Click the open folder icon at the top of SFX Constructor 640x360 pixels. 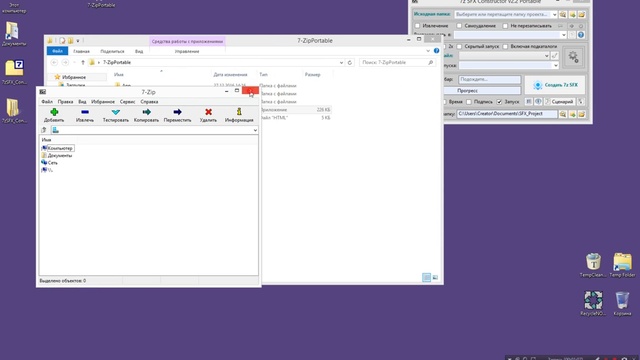[x=582, y=15]
